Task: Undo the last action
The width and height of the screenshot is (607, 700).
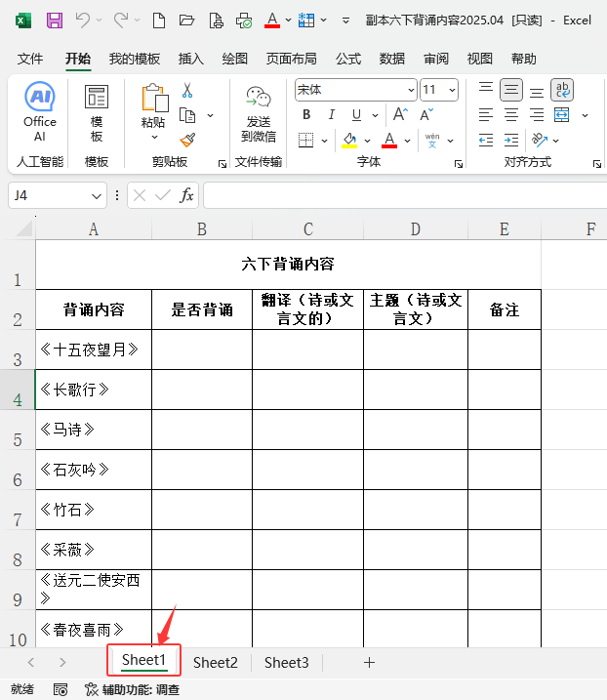Action: [x=83, y=21]
